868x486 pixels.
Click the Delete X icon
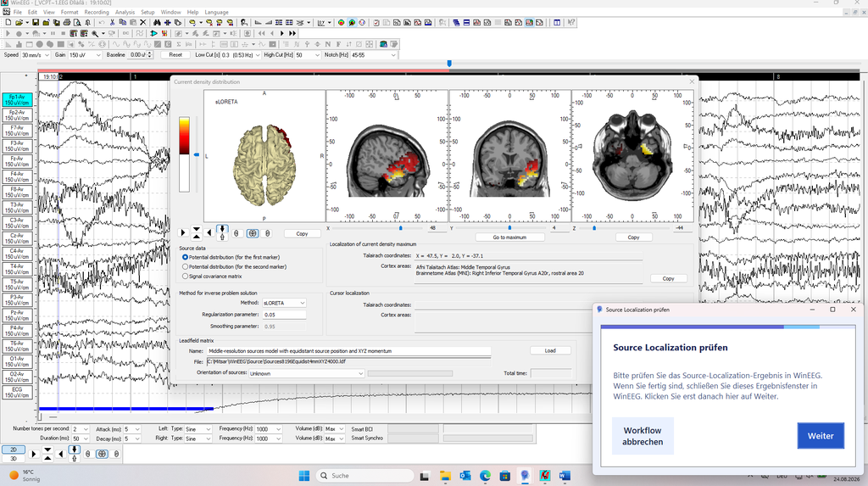(x=142, y=23)
